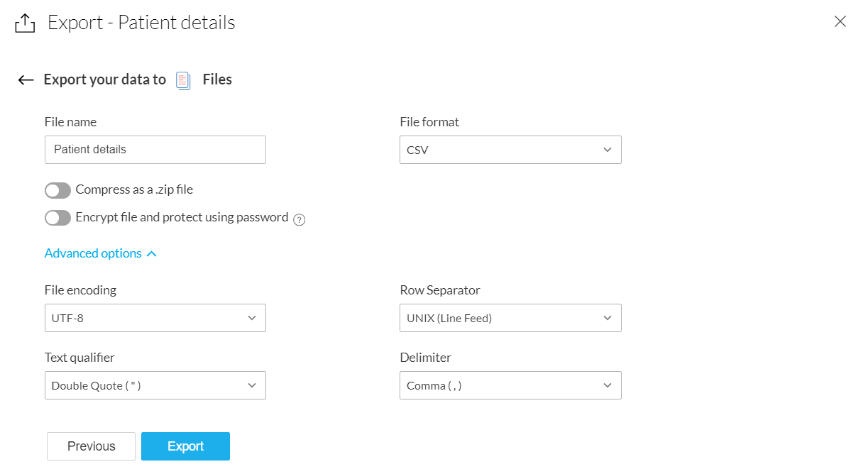Open the File format dropdown
This screenshot has width=868, height=474.
click(510, 150)
